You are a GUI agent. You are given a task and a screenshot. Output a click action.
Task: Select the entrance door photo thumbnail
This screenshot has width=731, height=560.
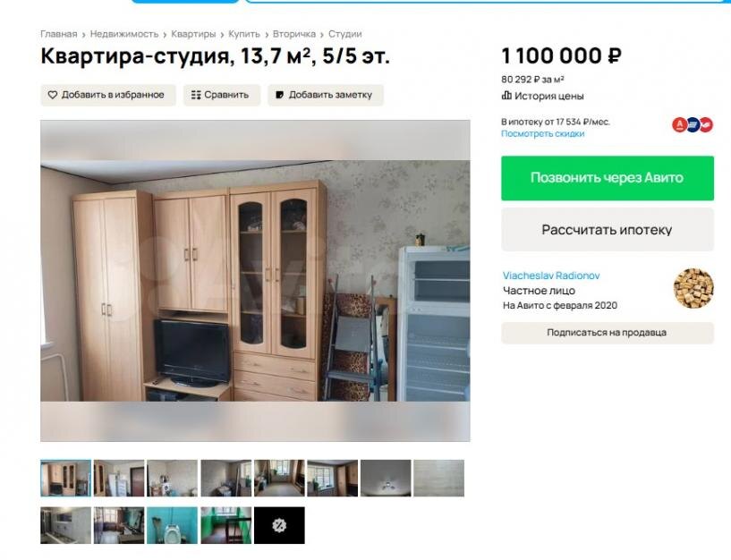tap(119, 478)
